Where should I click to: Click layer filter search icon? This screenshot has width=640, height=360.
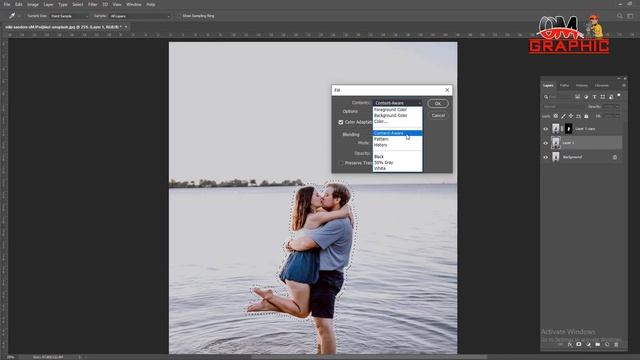[546, 97]
